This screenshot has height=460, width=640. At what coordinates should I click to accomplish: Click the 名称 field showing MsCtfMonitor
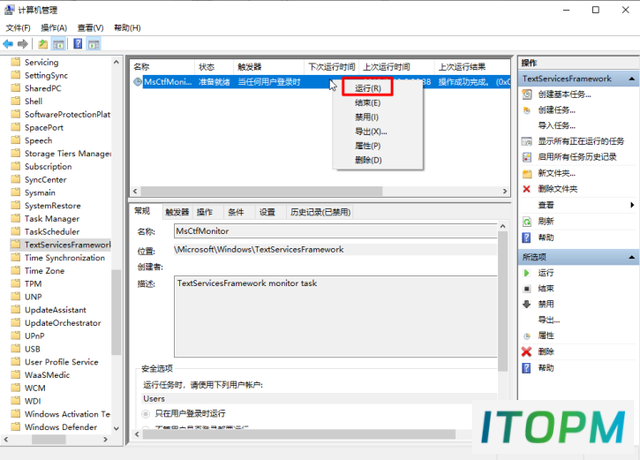(x=336, y=231)
